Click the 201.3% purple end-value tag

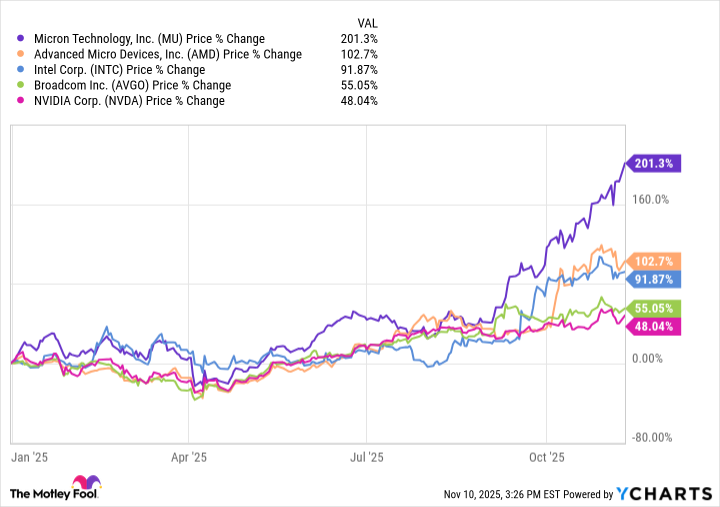654,163
